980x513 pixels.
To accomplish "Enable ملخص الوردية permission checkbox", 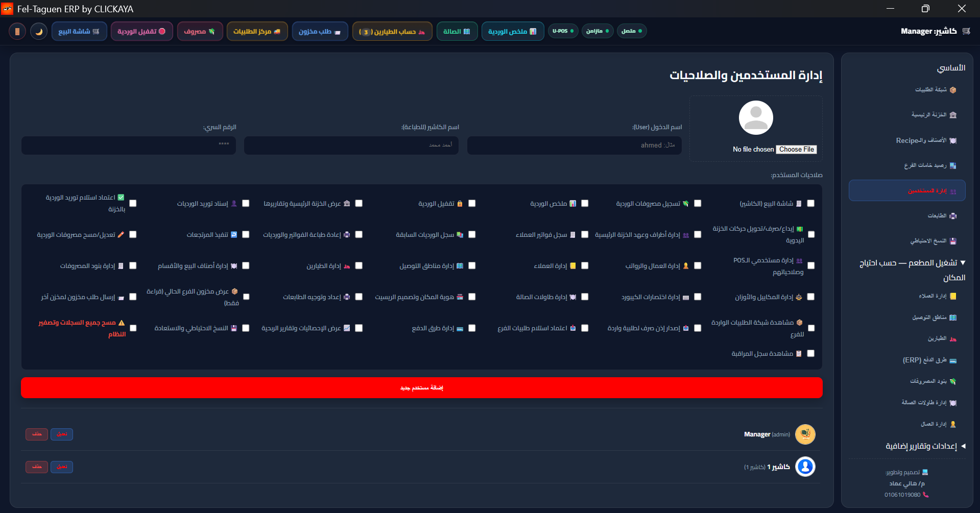I will point(585,203).
